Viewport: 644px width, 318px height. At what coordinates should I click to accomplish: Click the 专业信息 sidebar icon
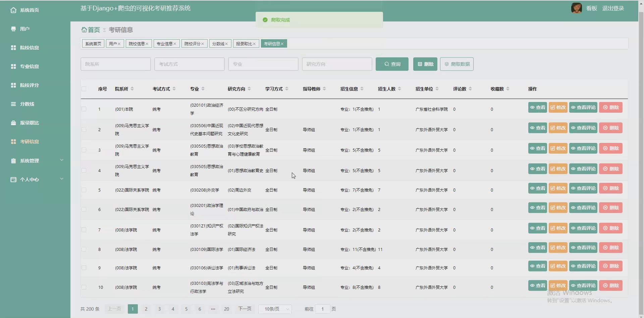[13, 66]
